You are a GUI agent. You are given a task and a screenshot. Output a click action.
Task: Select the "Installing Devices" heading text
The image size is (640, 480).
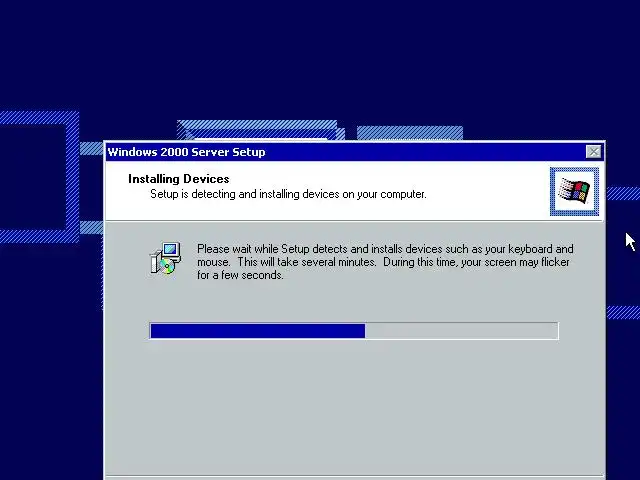(178, 179)
